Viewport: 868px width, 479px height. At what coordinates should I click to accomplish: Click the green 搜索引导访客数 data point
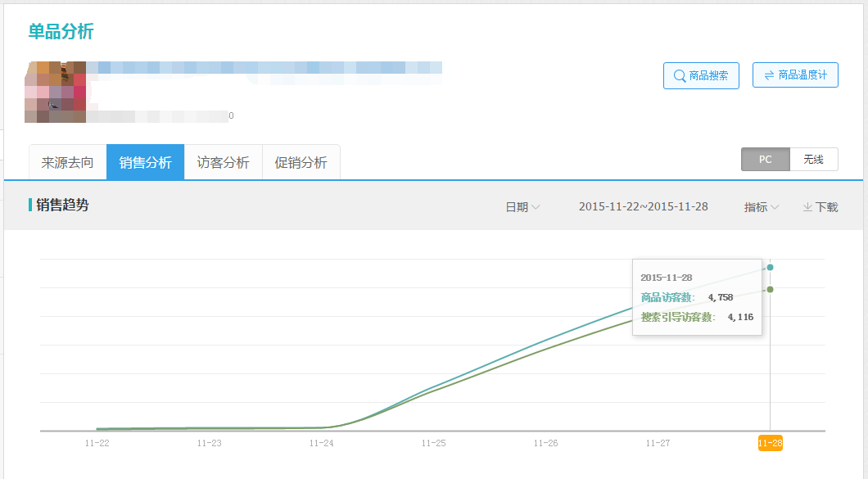pos(770,289)
